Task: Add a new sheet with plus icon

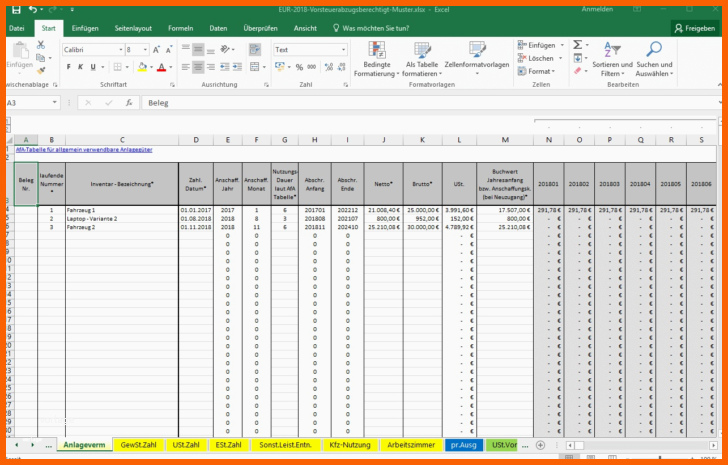Action: click(x=540, y=445)
